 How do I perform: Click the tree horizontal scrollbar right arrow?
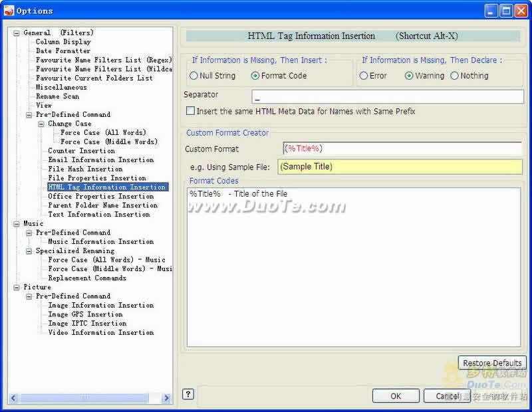(166, 398)
